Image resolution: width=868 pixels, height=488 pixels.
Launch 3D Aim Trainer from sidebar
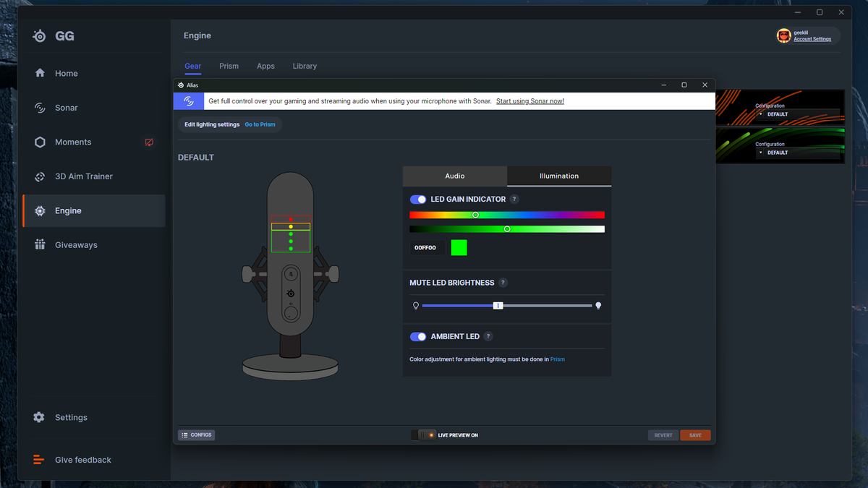(x=94, y=176)
